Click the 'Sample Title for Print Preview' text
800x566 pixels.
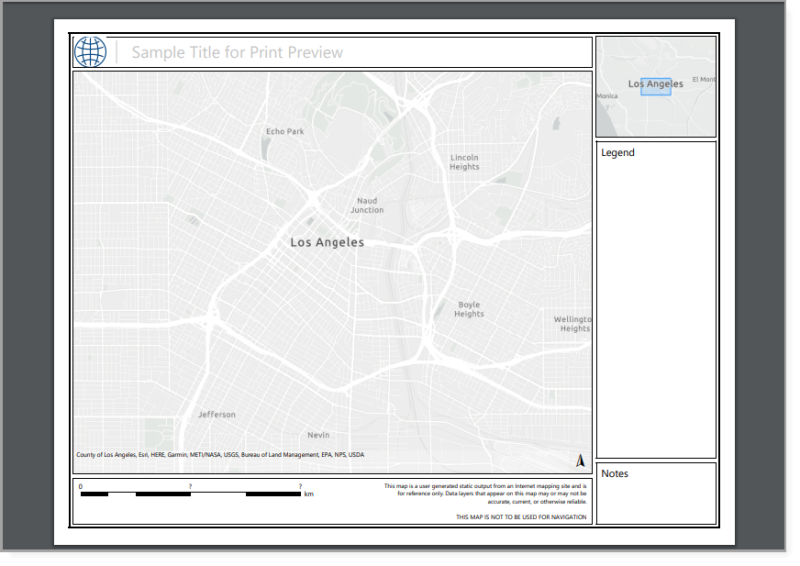pyautogui.click(x=237, y=52)
